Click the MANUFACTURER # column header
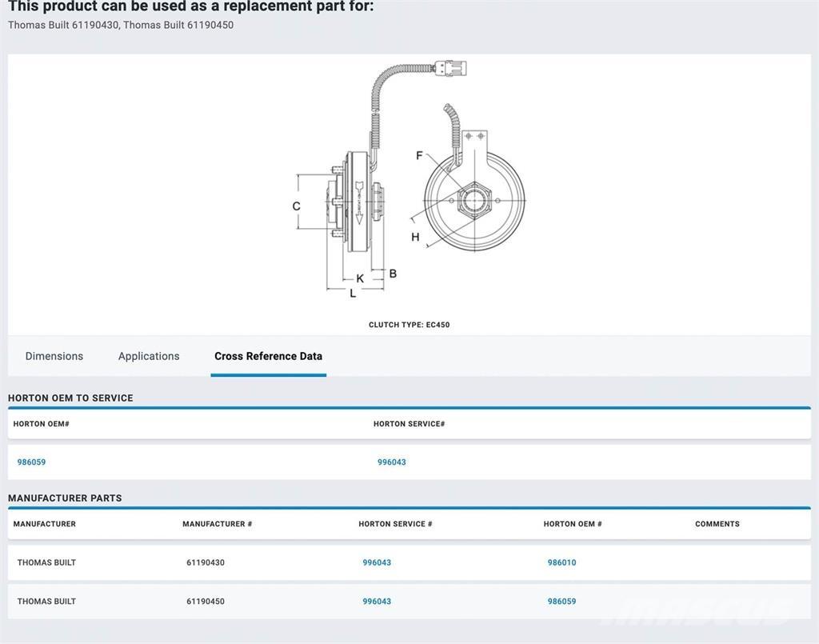The image size is (819, 644). 218,524
